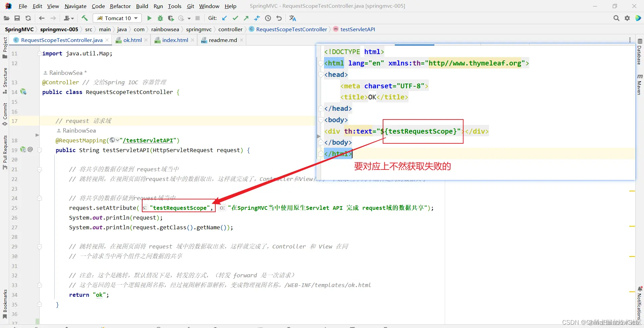
Task: Start debugging with the bug icon
Action: [x=160, y=18]
